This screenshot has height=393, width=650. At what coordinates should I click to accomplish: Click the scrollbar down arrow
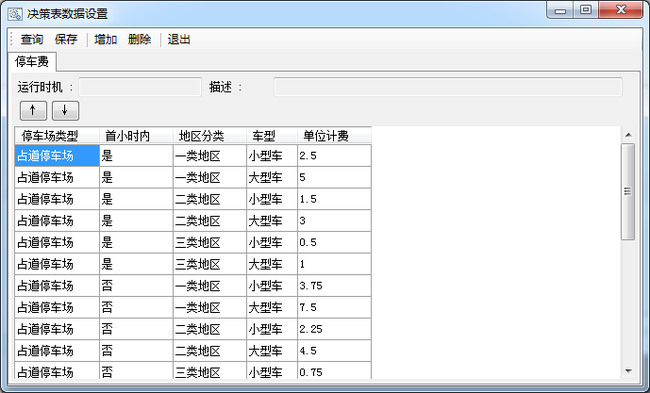[x=628, y=371]
